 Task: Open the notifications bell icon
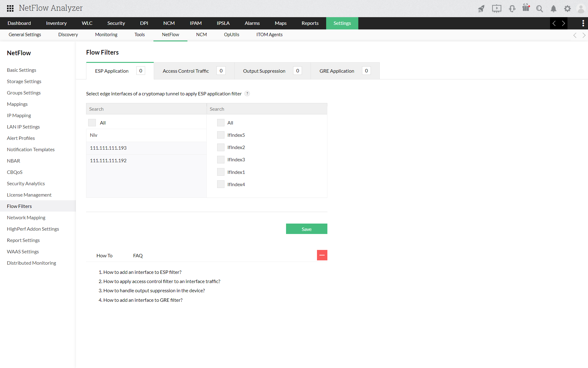coord(553,9)
